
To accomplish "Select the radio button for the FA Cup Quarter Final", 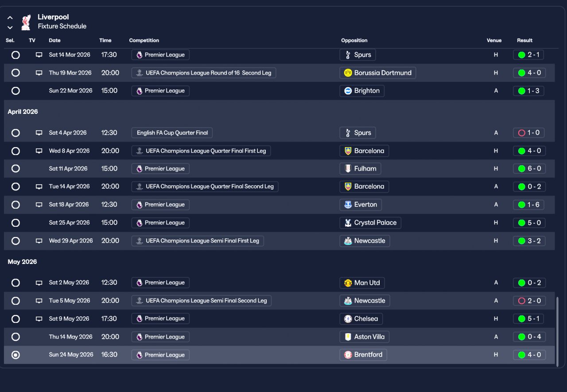I will (x=16, y=133).
